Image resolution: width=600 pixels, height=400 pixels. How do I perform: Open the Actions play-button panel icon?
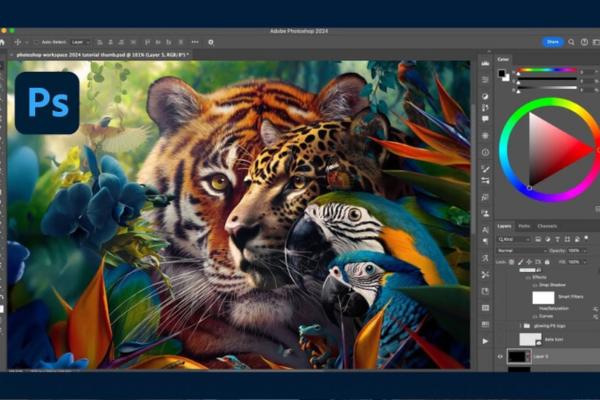tap(485, 341)
